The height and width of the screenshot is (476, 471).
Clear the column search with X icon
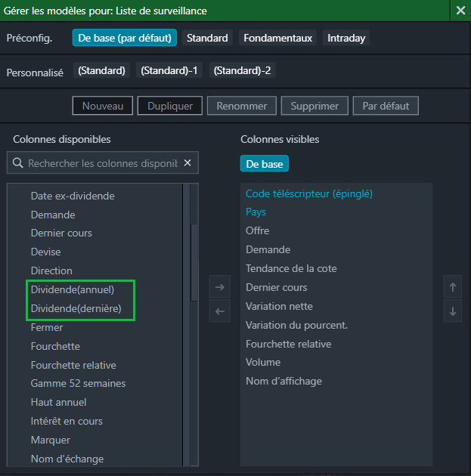pos(187,162)
